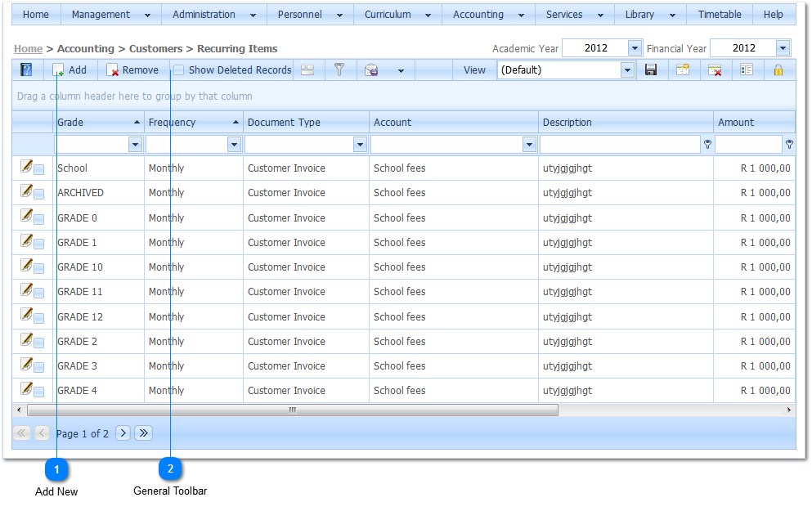The height and width of the screenshot is (511, 812).
Task: Open the Document Type filter dropdown
Action: tap(360, 145)
